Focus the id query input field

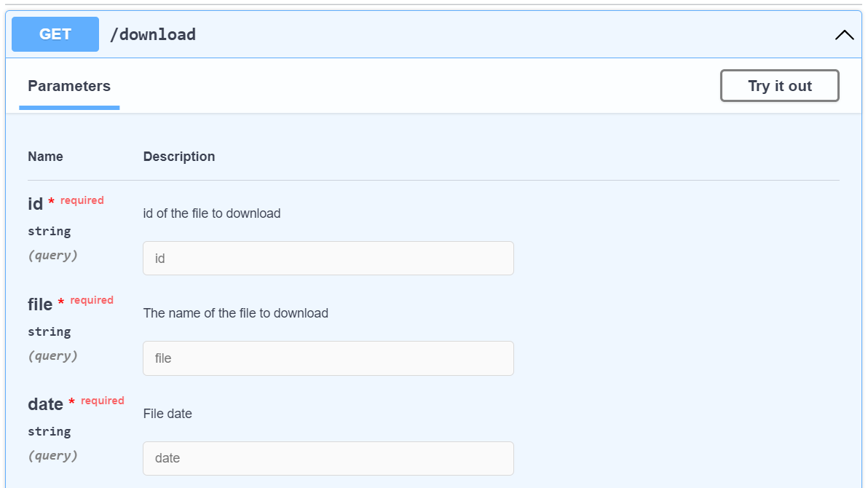point(328,259)
